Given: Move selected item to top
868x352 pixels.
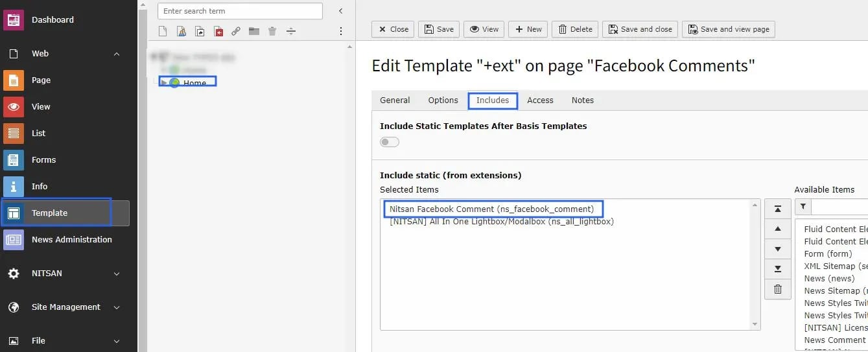Looking at the screenshot, I should 778,209.
